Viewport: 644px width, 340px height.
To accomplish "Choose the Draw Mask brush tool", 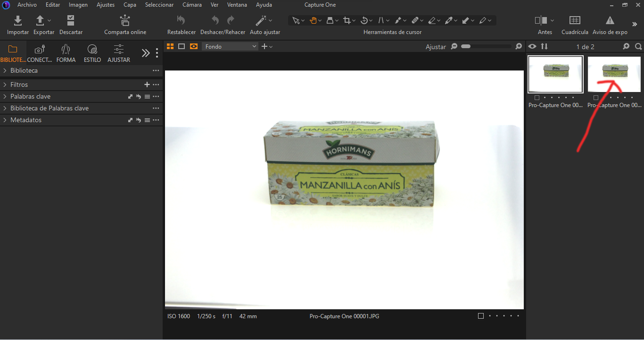I will 397,21.
